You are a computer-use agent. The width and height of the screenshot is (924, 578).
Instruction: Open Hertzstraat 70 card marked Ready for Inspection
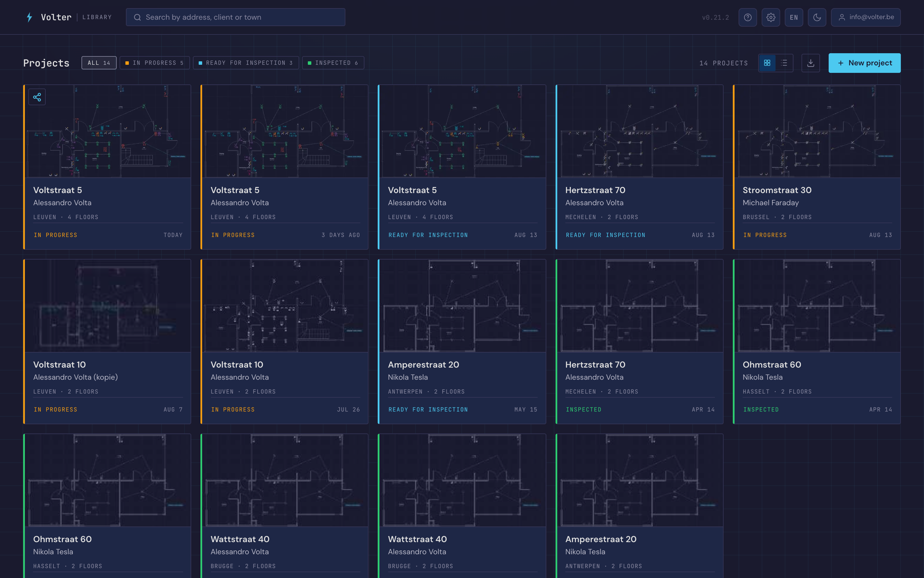(639, 167)
